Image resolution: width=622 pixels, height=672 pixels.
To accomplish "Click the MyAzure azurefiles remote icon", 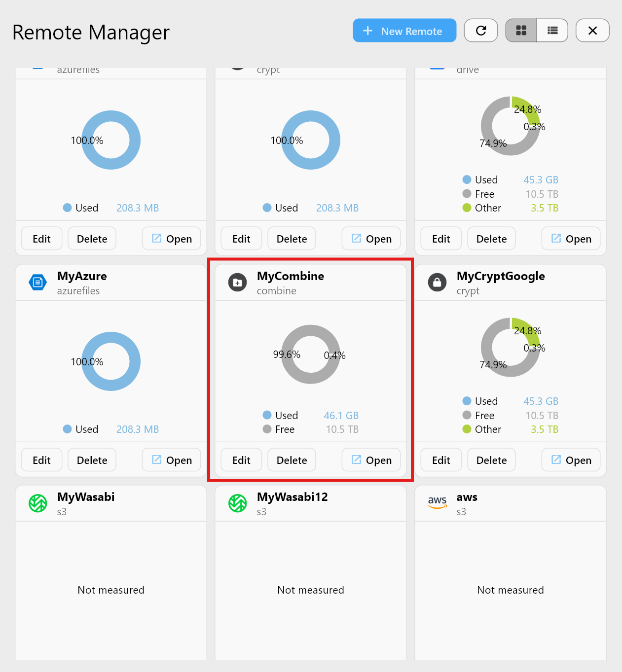I will [x=37, y=282].
